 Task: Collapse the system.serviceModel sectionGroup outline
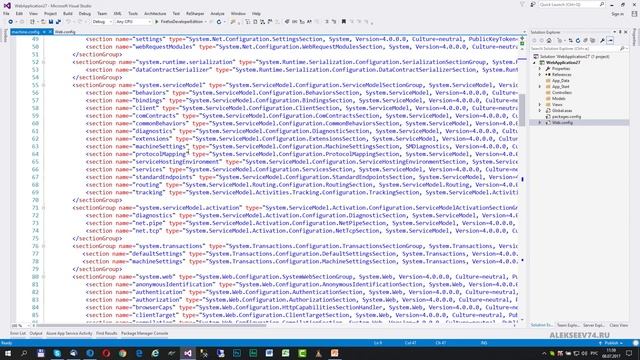[43, 85]
